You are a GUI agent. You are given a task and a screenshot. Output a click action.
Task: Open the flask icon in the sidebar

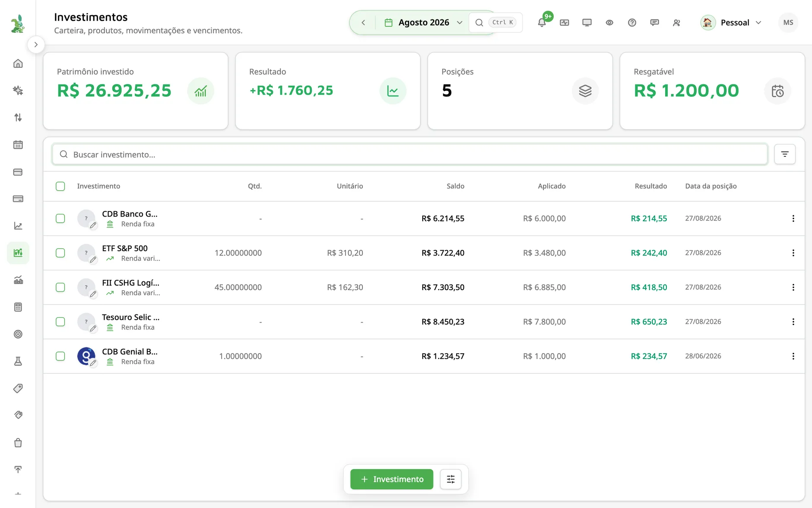pyautogui.click(x=18, y=361)
